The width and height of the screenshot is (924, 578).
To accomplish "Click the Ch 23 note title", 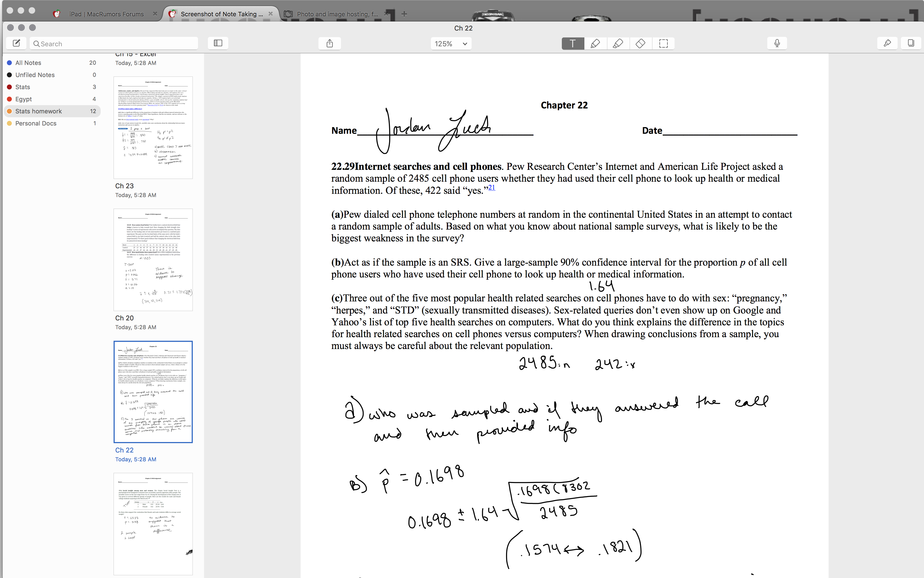I will tap(125, 186).
